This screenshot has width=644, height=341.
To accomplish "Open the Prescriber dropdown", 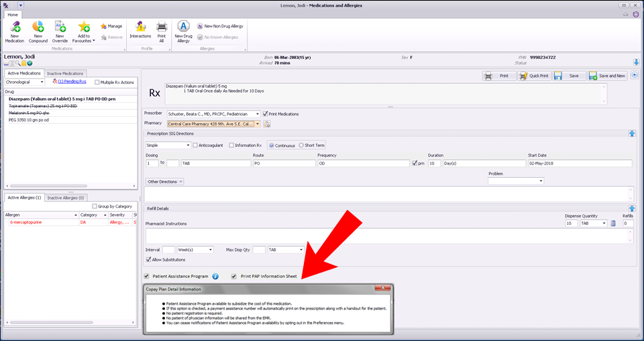I will point(258,114).
